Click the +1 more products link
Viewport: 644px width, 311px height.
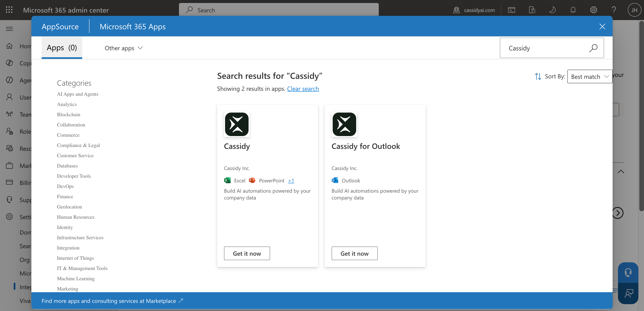[x=291, y=180]
